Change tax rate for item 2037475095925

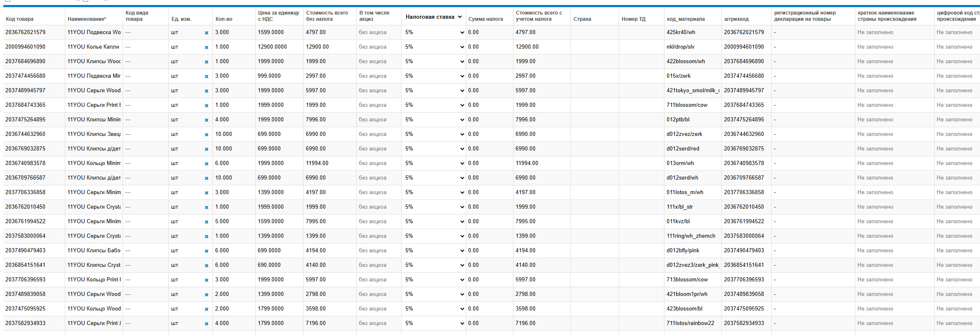click(434, 309)
